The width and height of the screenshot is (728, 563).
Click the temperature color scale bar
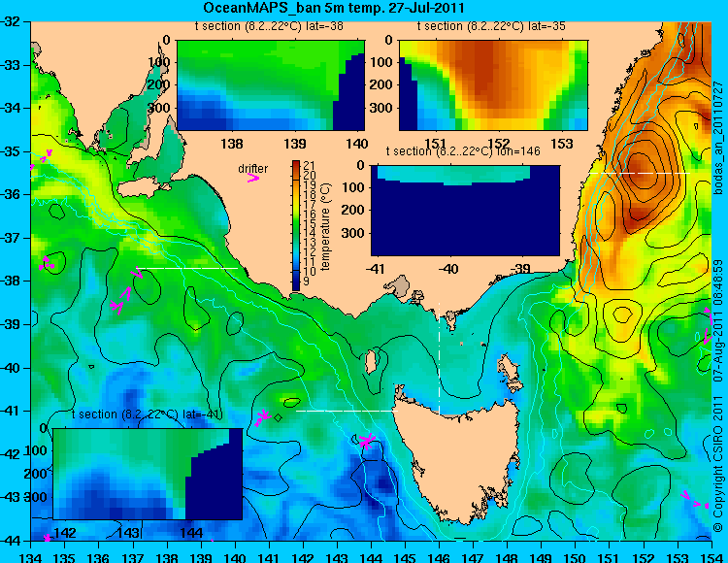[x=296, y=225]
